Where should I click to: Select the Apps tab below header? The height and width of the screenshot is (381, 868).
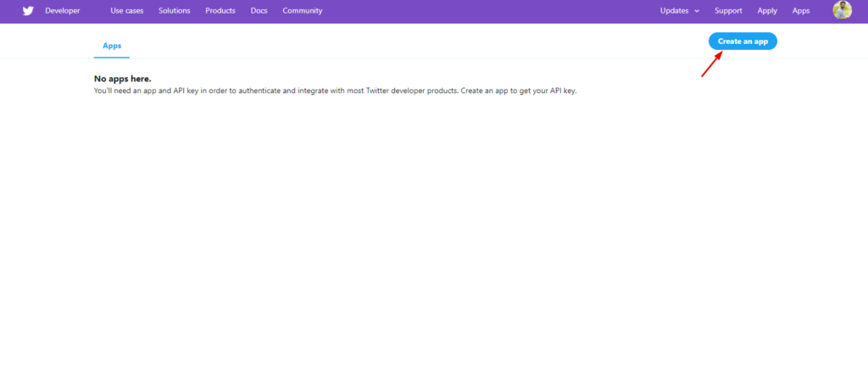112,46
